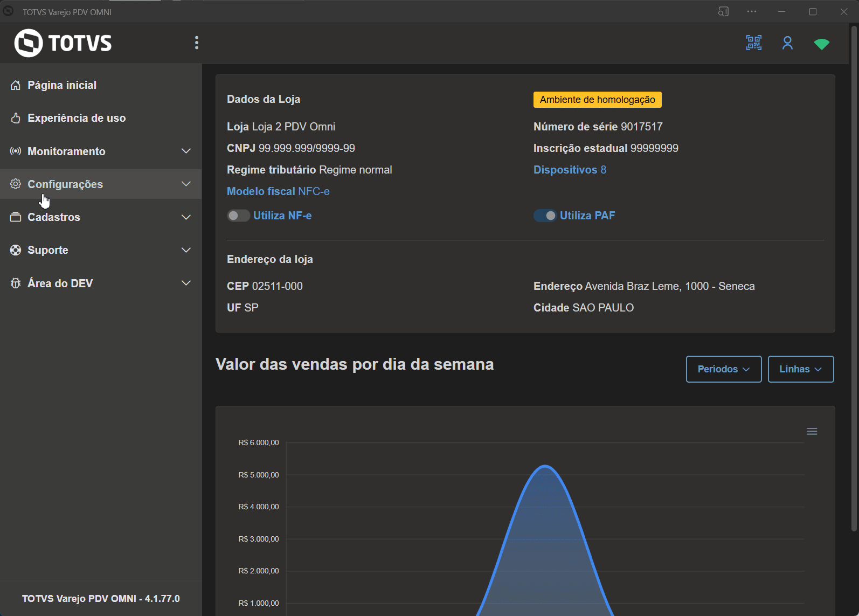The width and height of the screenshot is (859, 616).
Task: Click the app icon in the title bar
Action: (x=9, y=11)
